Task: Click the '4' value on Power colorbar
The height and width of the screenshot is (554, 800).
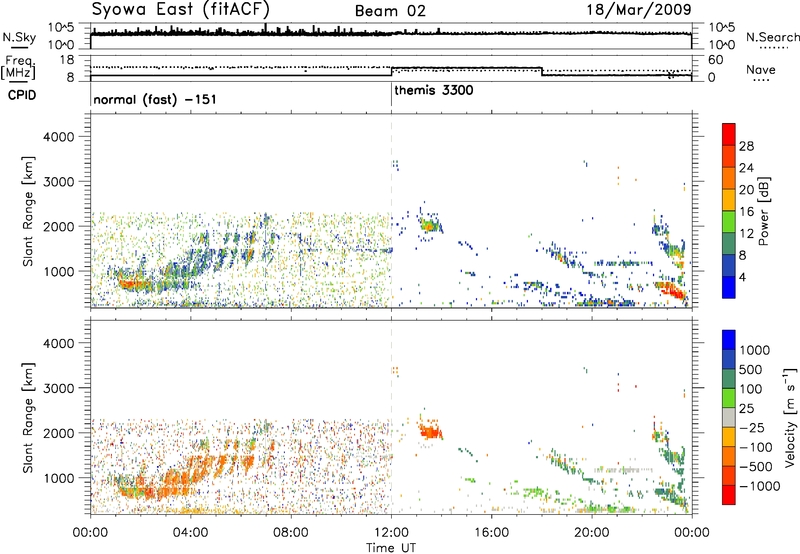Action: tap(743, 277)
